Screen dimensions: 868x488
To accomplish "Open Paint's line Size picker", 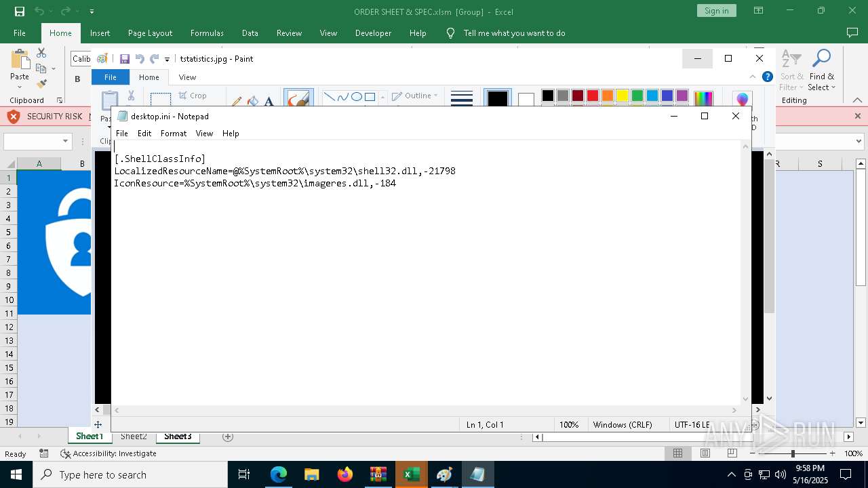I will tap(462, 99).
